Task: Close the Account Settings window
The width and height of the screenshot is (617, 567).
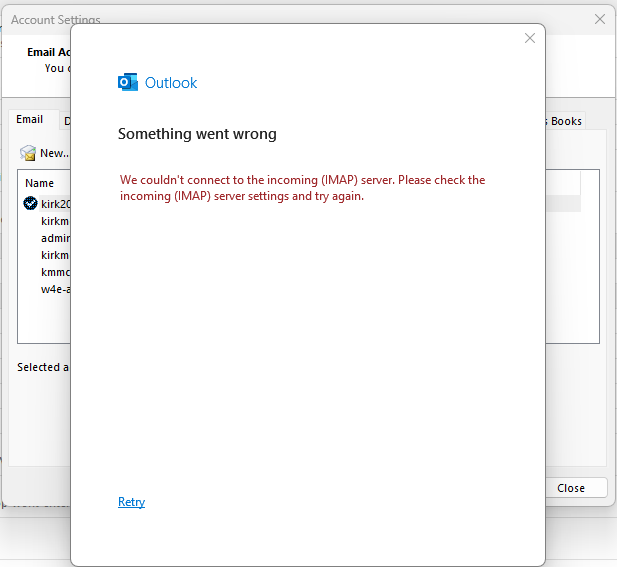Action: pos(600,19)
